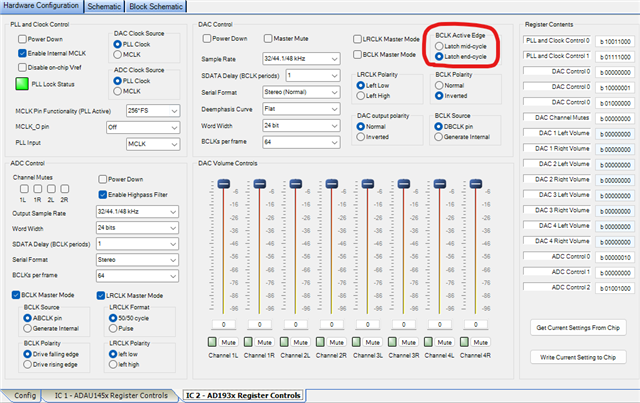Open DAC Serial Format dropdown showing Stereo (Normal)
The width and height of the screenshot is (640, 403).
coord(301,92)
